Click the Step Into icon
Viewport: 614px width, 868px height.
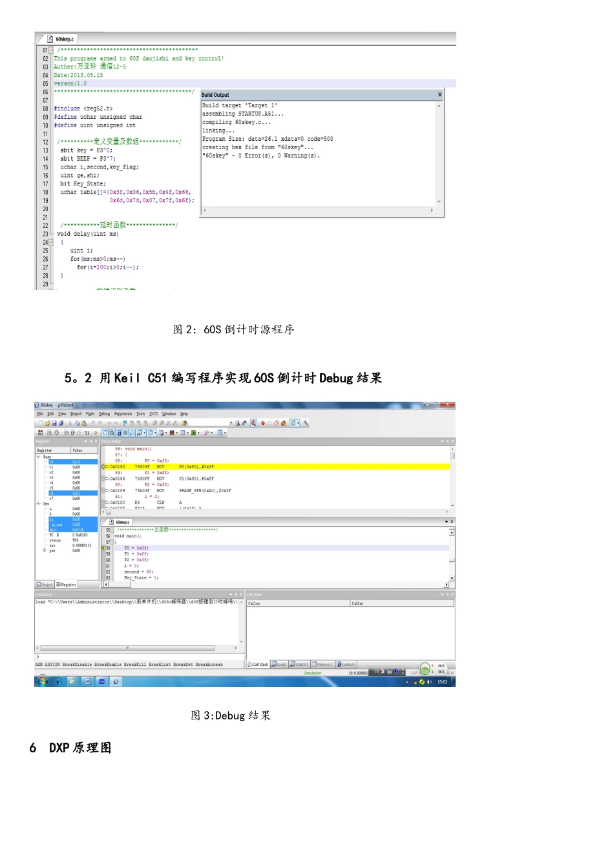(x=66, y=433)
